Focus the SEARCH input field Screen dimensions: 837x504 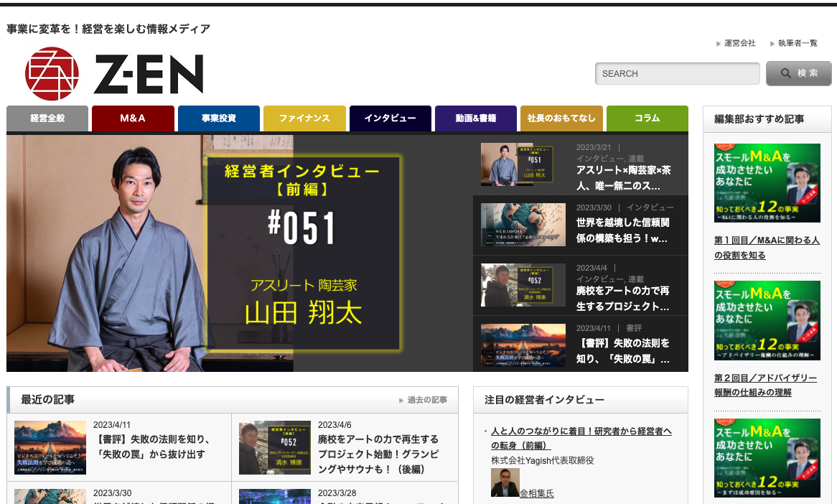(678, 74)
